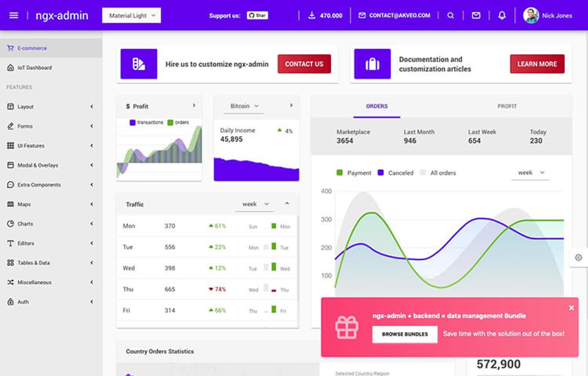
Task: Open the mail envelope icon beside search
Action: pos(476,15)
